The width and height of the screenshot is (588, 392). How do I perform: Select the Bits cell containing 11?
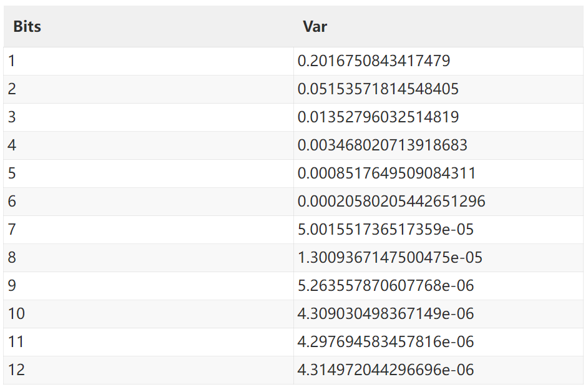point(16,342)
